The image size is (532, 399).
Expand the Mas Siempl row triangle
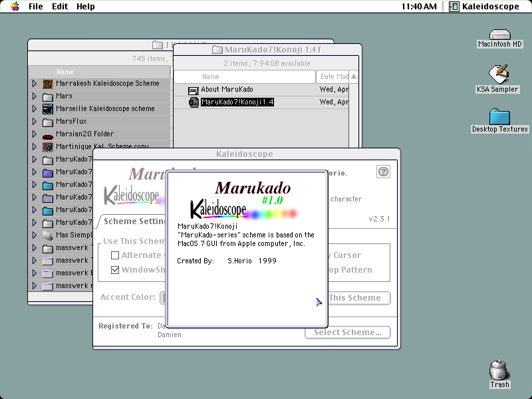click(35, 235)
